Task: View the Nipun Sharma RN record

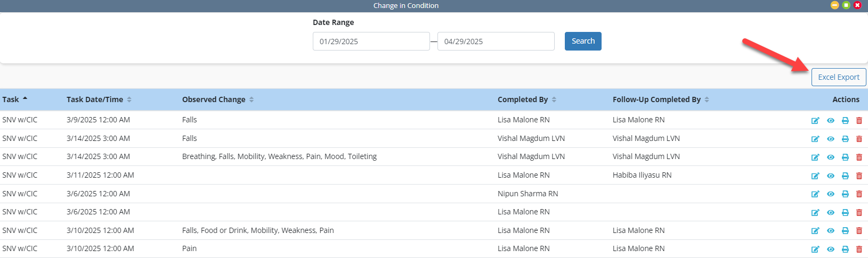Action: click(x=831, y=194)
